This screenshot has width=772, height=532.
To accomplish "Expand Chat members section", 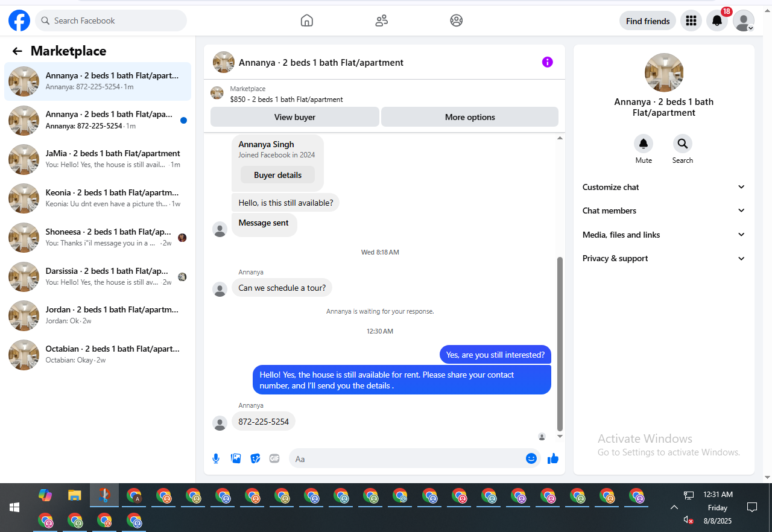I will pyautogui.click(x=664, y=211).
